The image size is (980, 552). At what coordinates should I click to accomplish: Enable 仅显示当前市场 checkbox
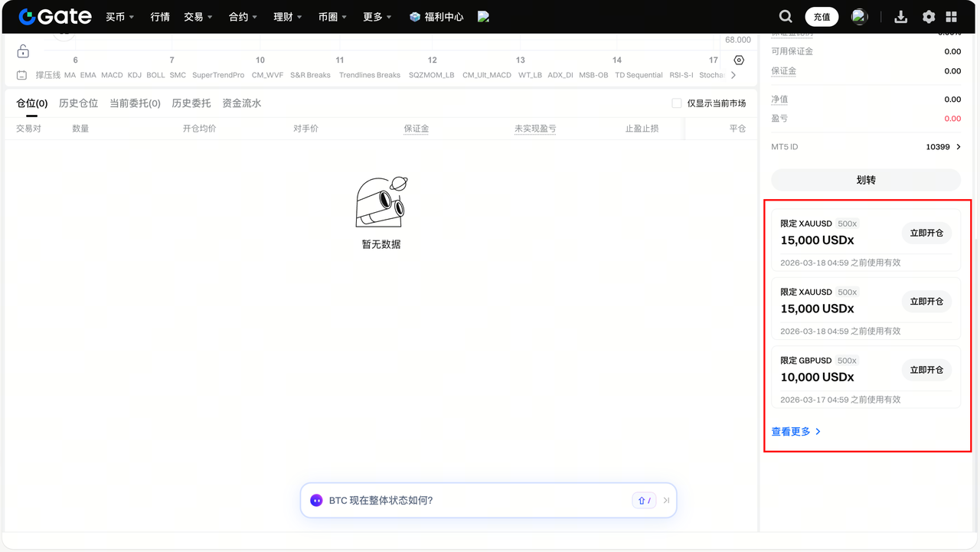(677, 103)
